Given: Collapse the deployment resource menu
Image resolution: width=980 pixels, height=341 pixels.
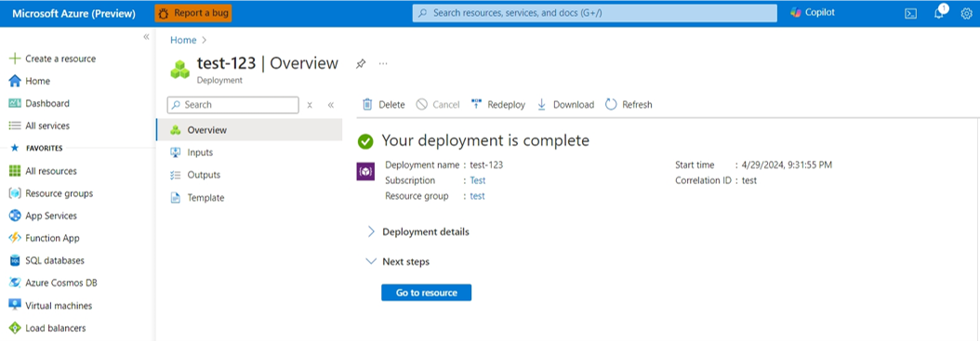Looking at the screenshot, I should tap(331, 105).
